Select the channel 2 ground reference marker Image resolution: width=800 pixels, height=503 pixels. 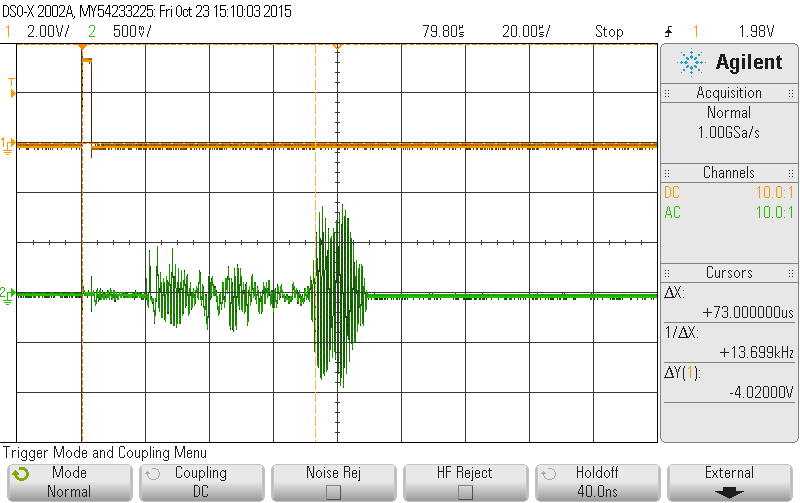(8, 295)
